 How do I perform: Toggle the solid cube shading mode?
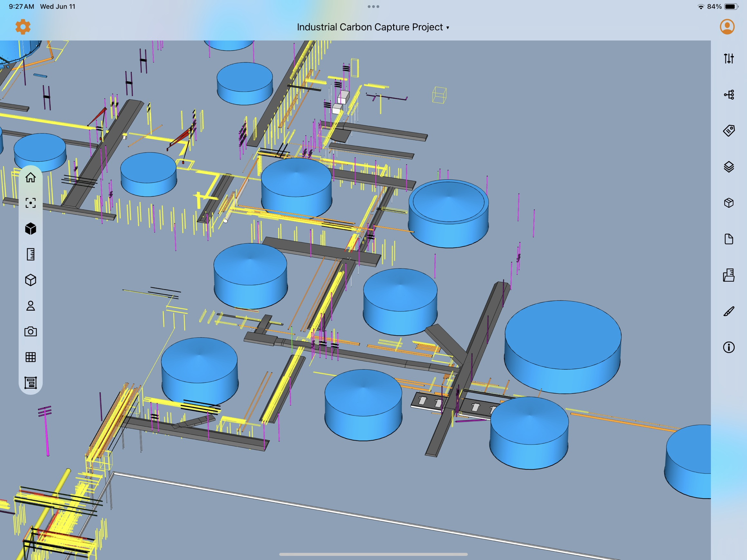pyautogui.click(x=31, y=229)
